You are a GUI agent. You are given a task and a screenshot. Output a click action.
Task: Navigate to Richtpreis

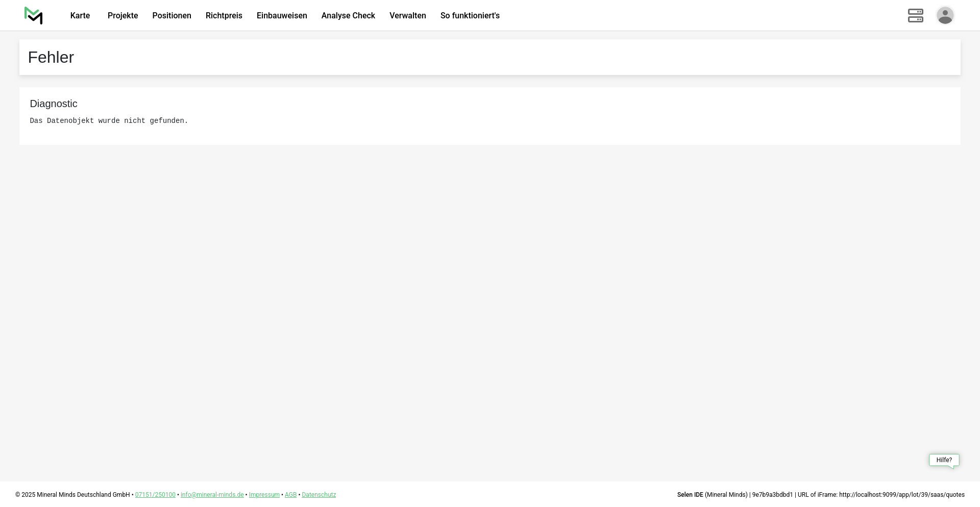[x=224, y=16]
